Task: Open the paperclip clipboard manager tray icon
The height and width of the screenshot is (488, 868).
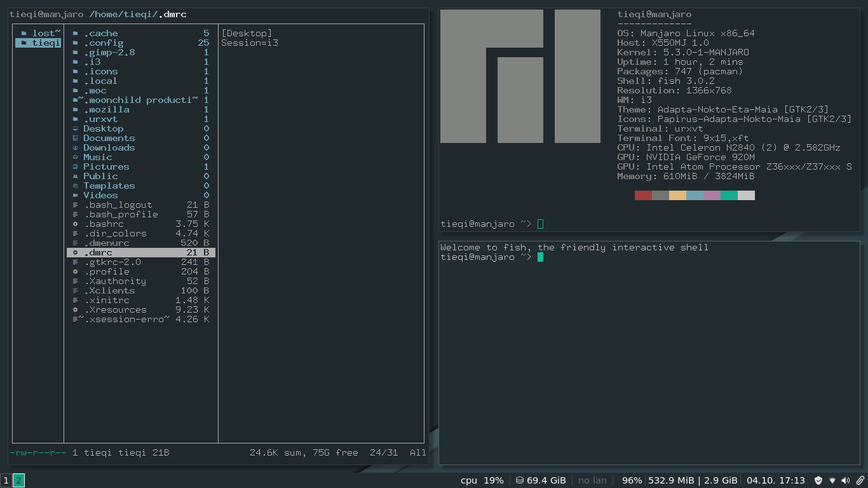Action: coord(860,480)
